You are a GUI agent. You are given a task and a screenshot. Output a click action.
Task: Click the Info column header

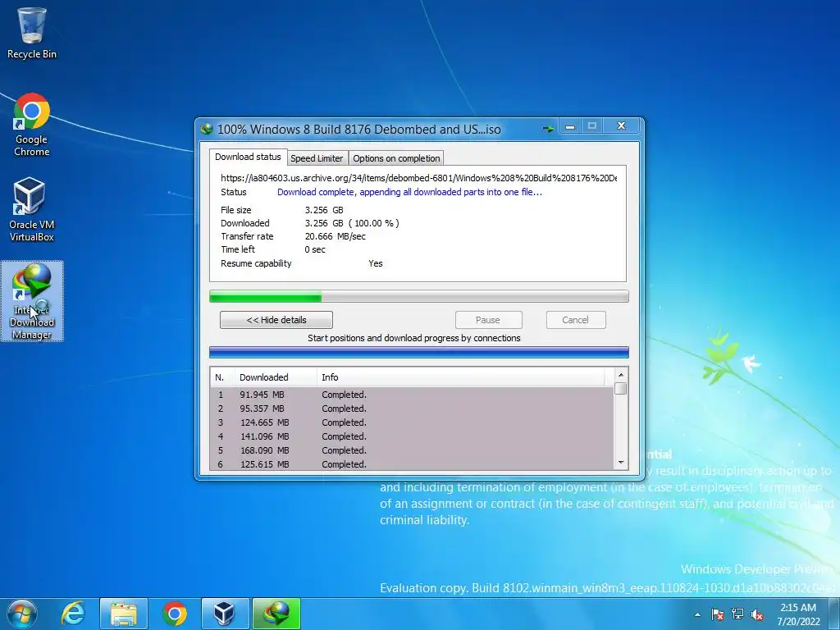(x=461, y=377)
